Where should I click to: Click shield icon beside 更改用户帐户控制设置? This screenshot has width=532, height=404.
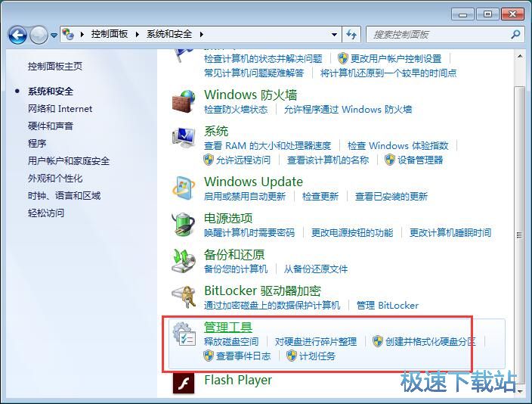343,58
